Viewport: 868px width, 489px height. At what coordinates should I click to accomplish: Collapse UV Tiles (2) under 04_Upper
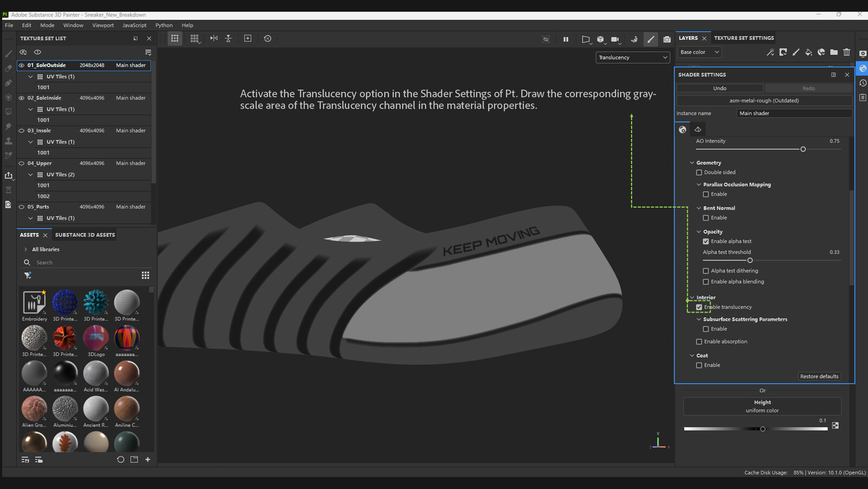coord(30,175)
